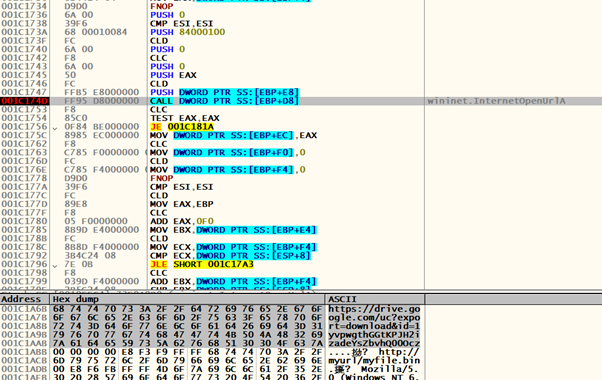The width and height of the screenshot is (602, 380).
Task: Select address 001C178B CLD row
Action: [24, 238]
